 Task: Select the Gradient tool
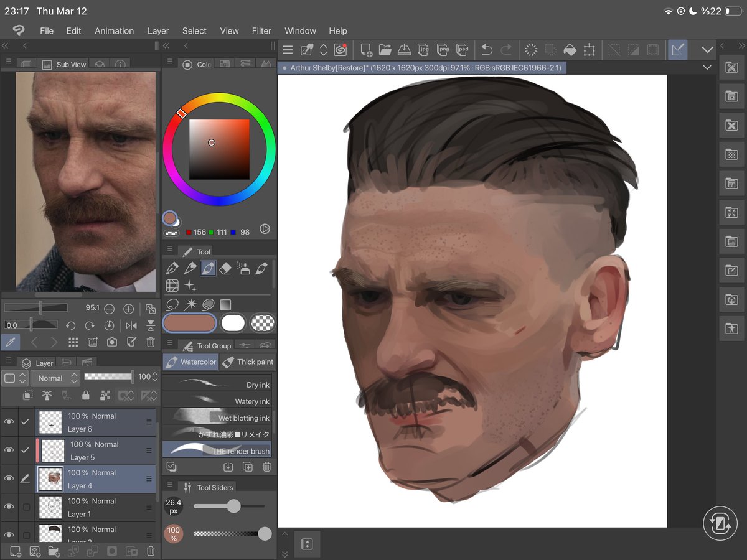point(225,305)
